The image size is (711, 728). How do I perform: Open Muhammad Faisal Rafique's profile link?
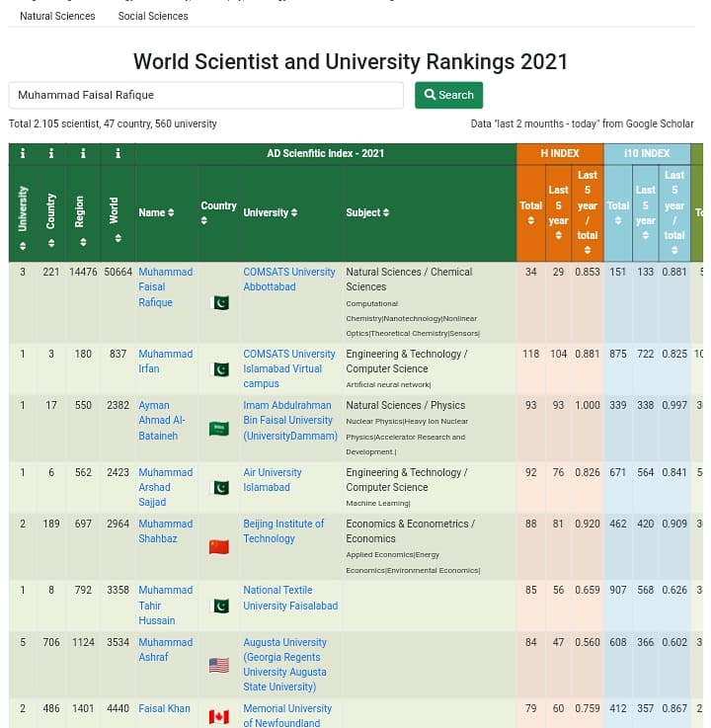[165, 286]
